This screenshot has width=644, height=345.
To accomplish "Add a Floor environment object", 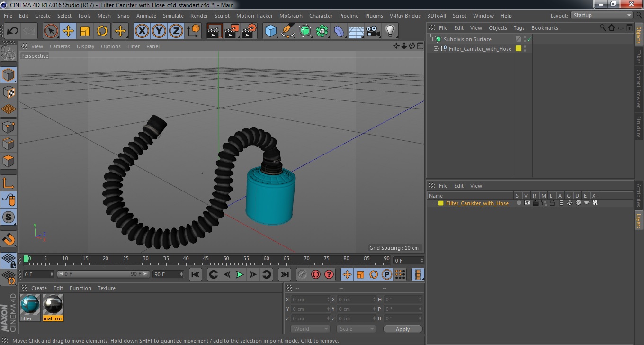I will (356, 31).
